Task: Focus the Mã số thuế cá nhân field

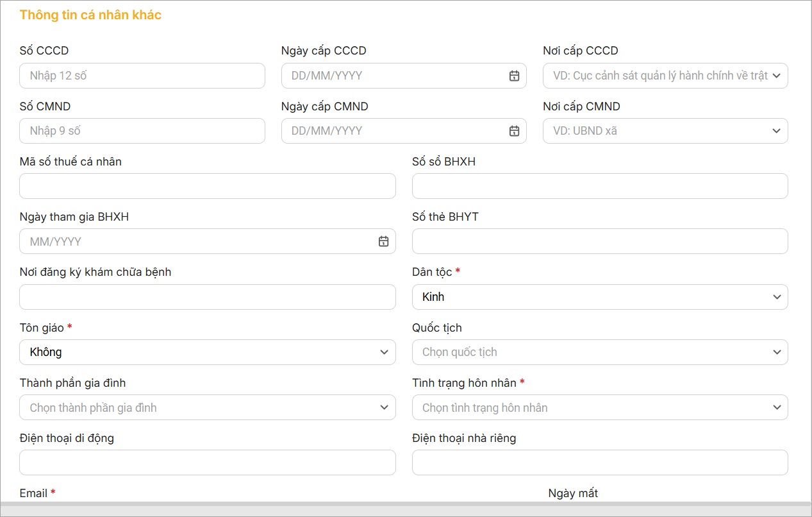Action: tap(207, 186)
